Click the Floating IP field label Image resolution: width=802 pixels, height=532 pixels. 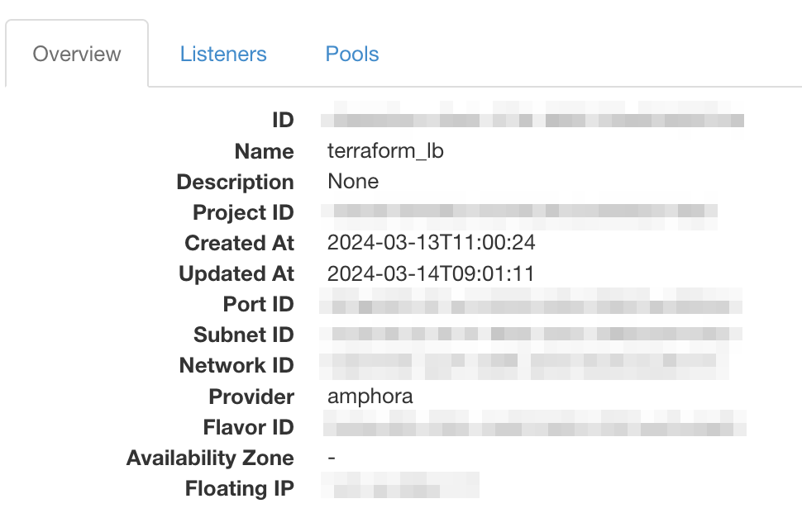tap(240, 488)
